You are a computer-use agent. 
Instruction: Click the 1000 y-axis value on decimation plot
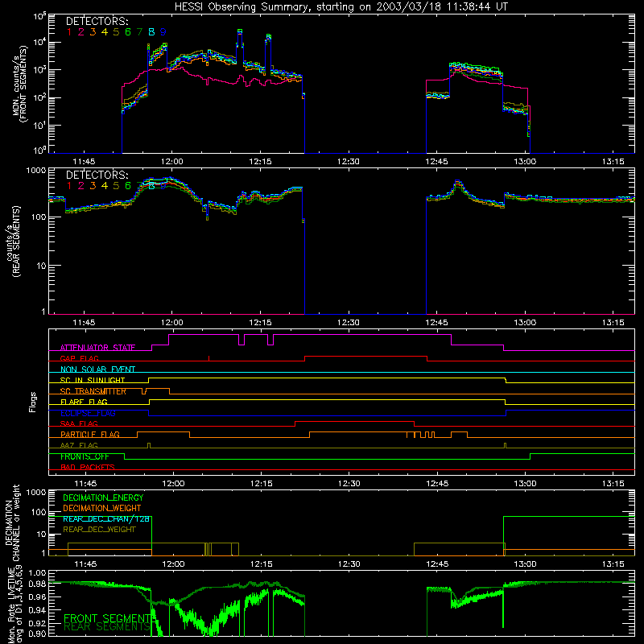click(36, 492)
